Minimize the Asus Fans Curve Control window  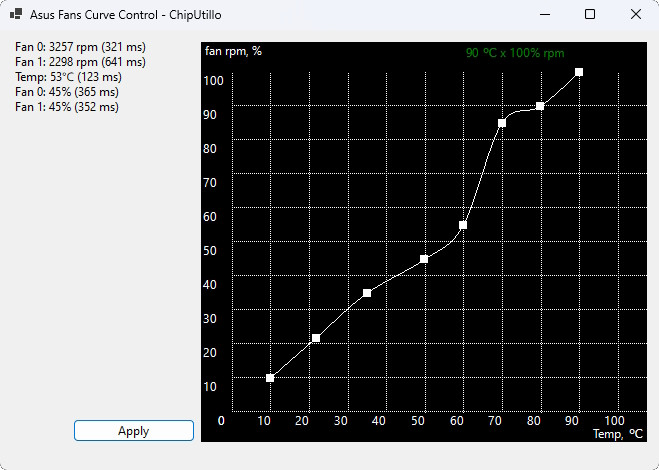pyautogui.click(x=545, y=14)
